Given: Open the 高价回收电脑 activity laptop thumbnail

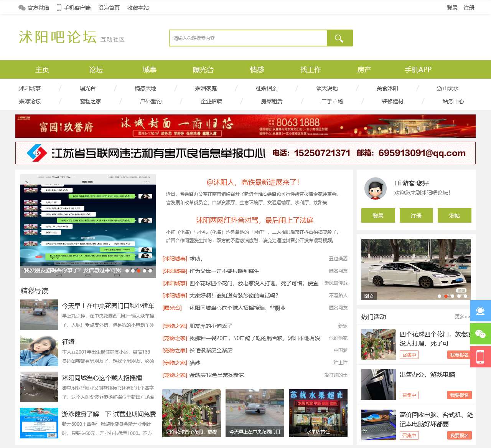Looking at the screenshot, I should pos(379,425).
